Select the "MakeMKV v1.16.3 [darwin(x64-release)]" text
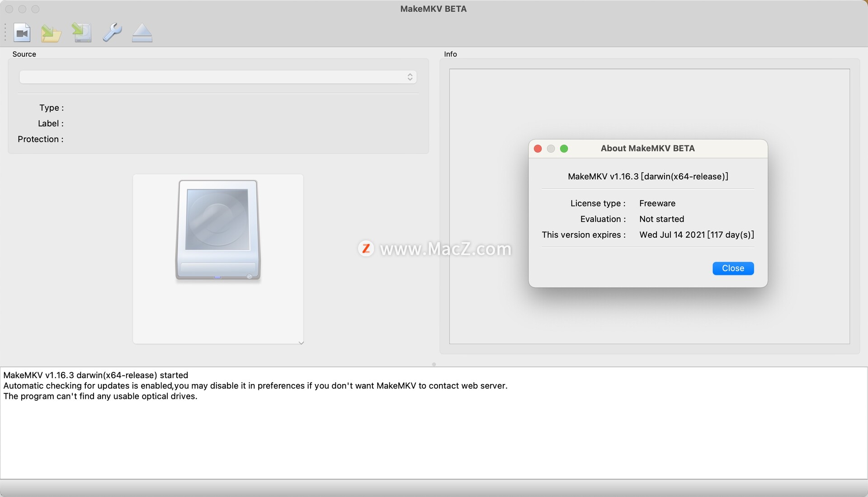The height and width of the screenshot is (497, 868). point(648,177)
